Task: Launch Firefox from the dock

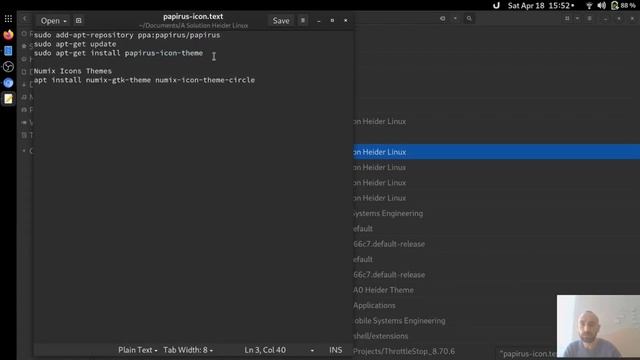Action: click(x=8, y=35)
